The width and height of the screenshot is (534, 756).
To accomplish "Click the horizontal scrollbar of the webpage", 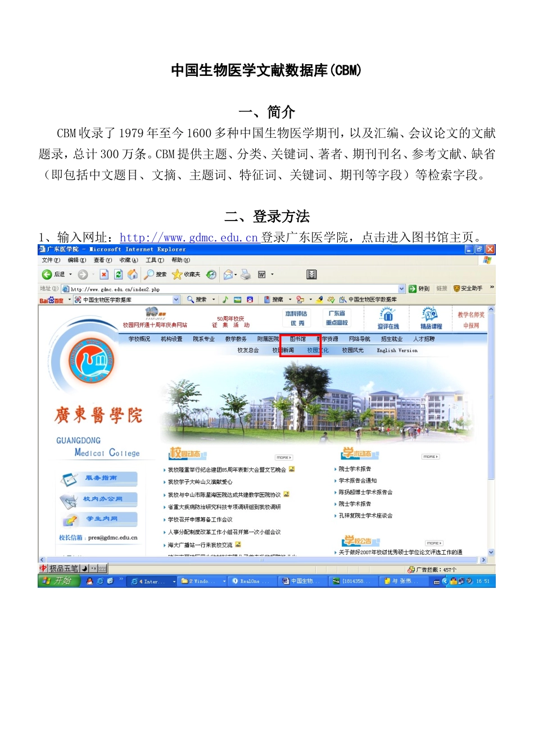I will tap(263, 560).
